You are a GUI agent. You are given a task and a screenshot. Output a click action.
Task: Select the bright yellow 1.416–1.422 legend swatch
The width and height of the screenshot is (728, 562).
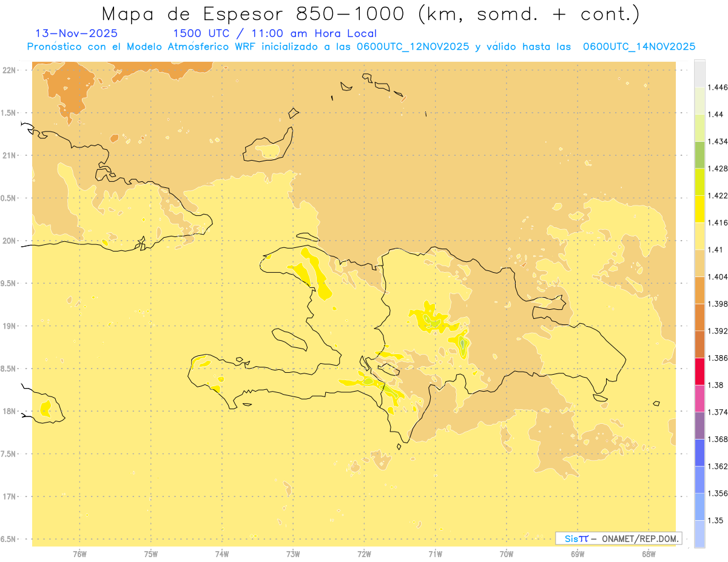(x=699, y=209)
